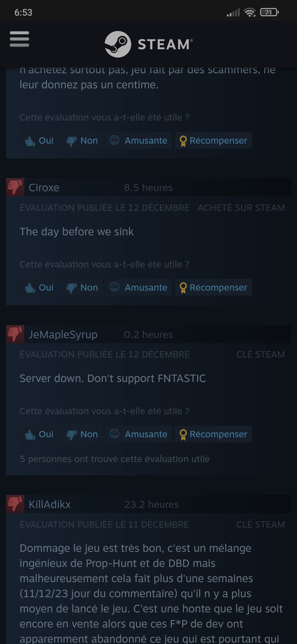Vote Non on Ciroxe's review
This screenshot has height=644, width=297.
tap(82, 287)
